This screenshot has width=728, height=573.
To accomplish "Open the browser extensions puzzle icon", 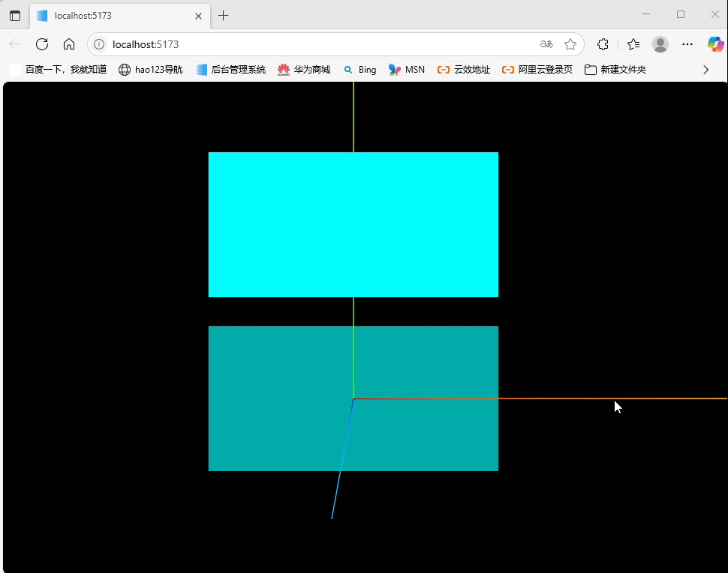I will [x=603, y=44].
